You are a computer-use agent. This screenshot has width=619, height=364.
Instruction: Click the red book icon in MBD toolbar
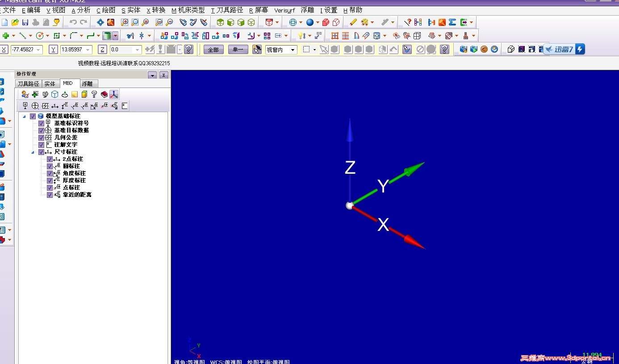click(104, 94)
